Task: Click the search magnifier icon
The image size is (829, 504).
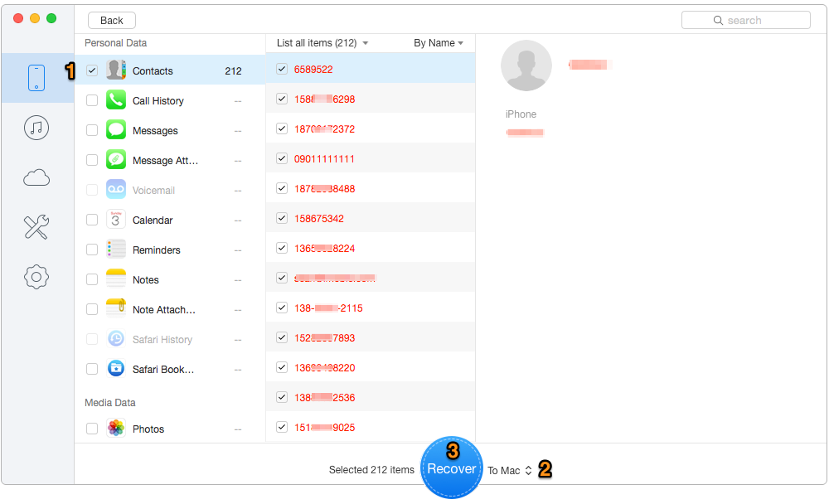Action: tap(718, 20)
